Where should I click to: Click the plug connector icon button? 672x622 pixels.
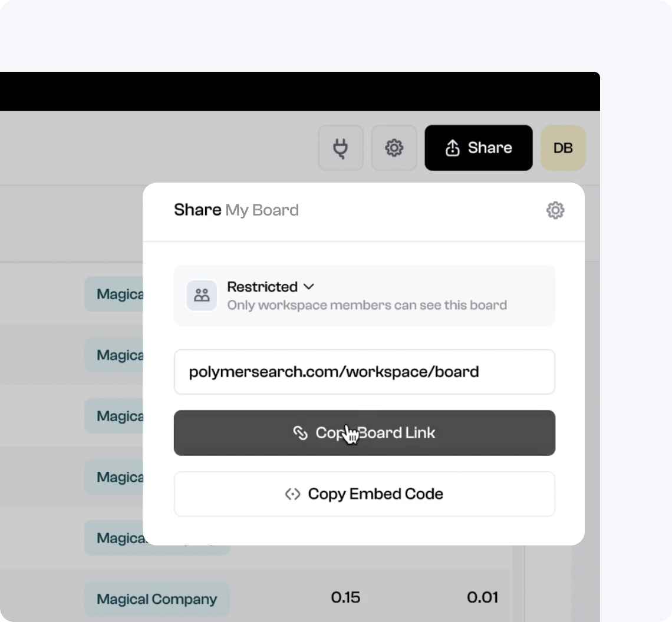pyautogui.click(x=341, y=148)
